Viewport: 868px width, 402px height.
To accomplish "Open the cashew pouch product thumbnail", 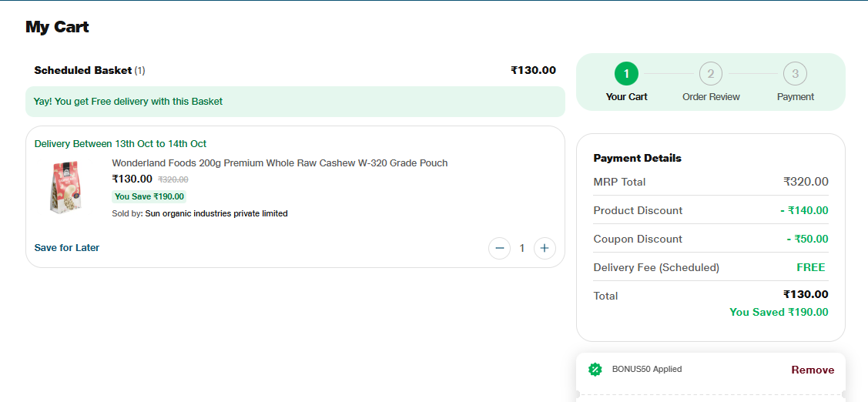I will [x=65, y=188].
